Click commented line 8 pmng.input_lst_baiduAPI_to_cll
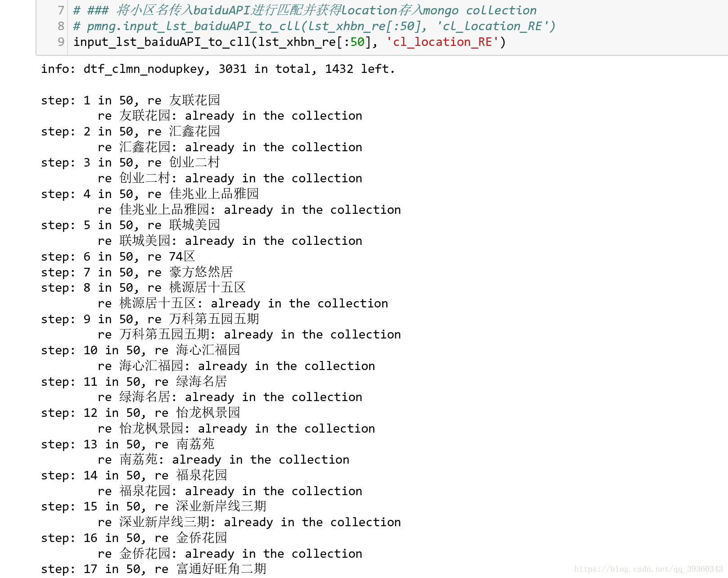 pyautogui.click(x=314, y=27)
